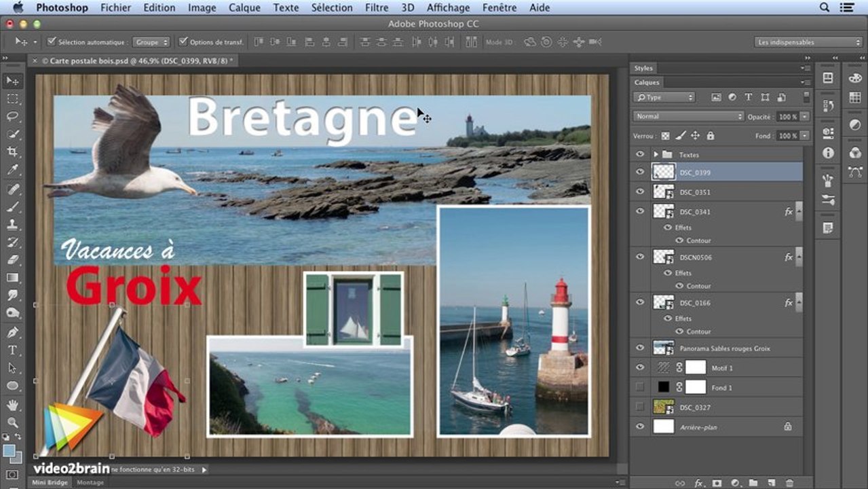Open the Fichier menu
This screenshot has width=868, height=489.
115,7
